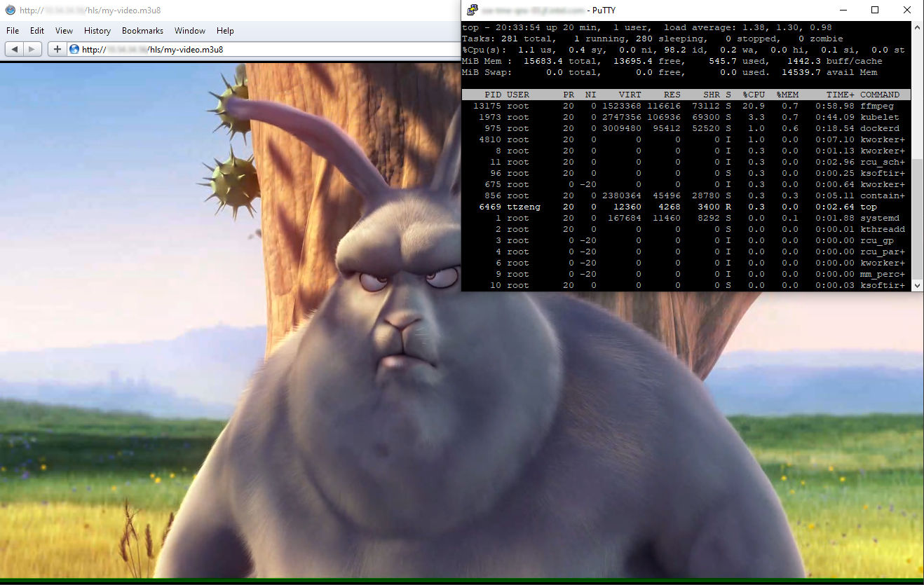Click the "contain+" command name
The height and width of the screenshot is (585, 924).
coord(883,195)
